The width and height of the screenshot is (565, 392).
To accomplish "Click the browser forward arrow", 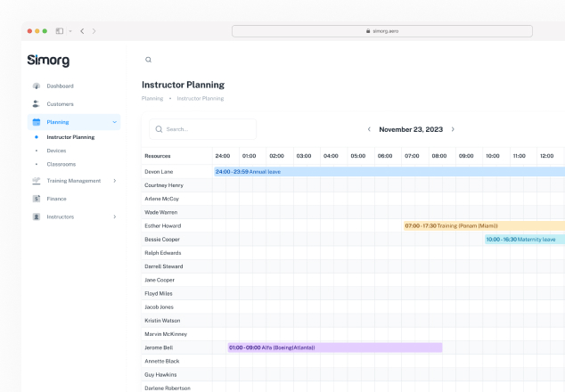I will [94, 31].
